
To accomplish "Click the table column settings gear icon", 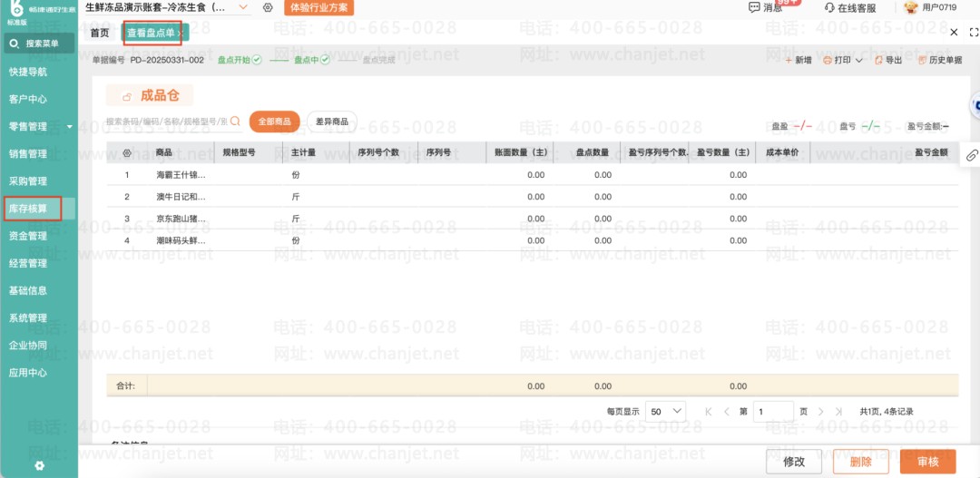I will point(127,152).
